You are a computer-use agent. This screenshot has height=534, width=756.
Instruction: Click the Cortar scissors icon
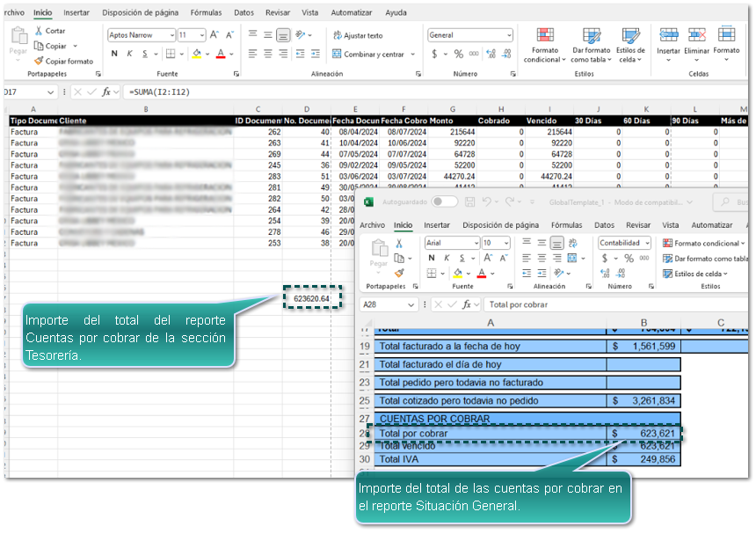click(39, 31)
